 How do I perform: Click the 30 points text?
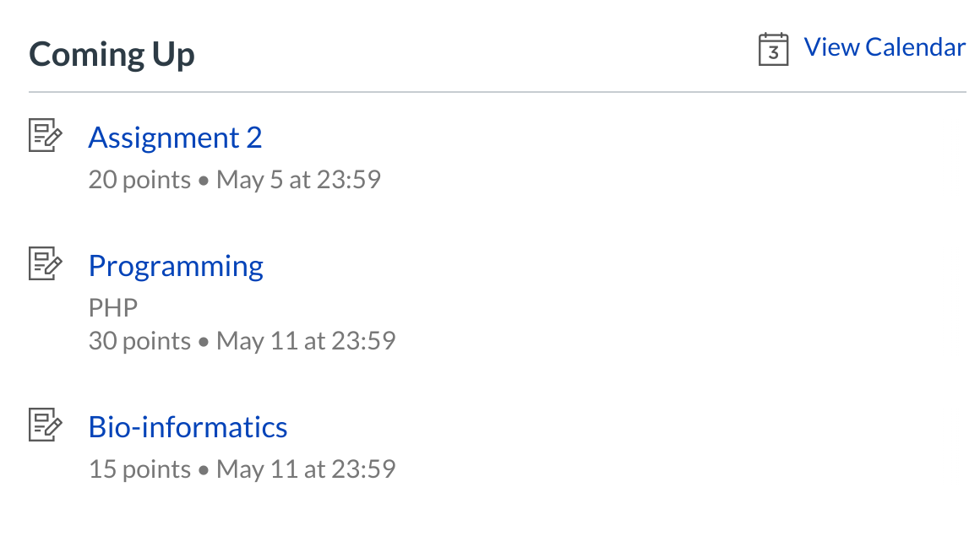tap(139, 341)
